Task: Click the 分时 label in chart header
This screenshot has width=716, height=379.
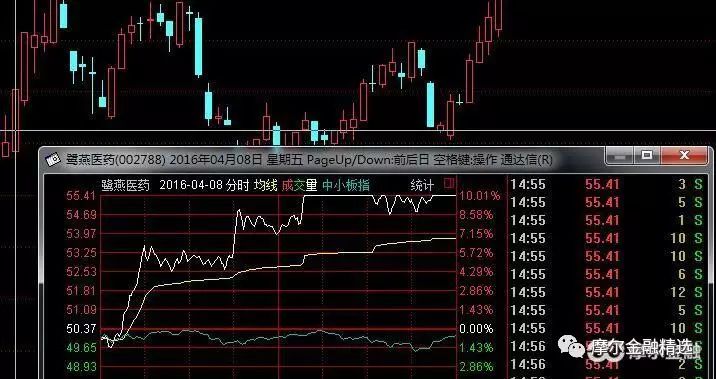Action: point(237,185)
